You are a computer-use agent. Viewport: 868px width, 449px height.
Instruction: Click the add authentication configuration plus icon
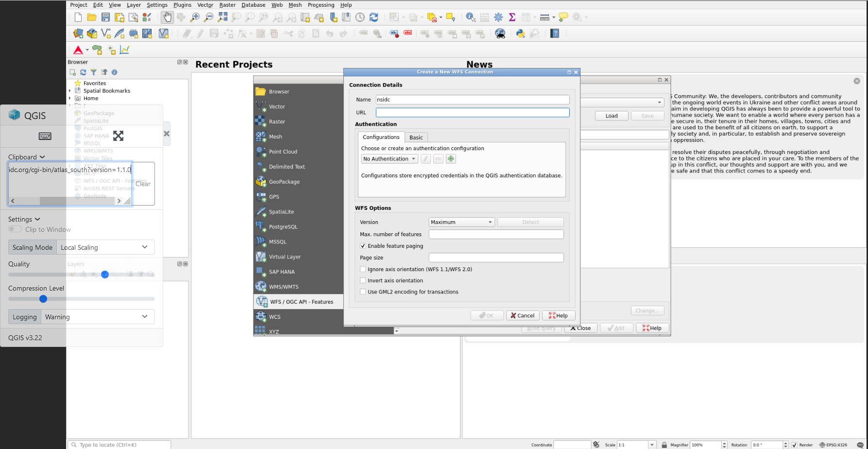pos(451,159)
